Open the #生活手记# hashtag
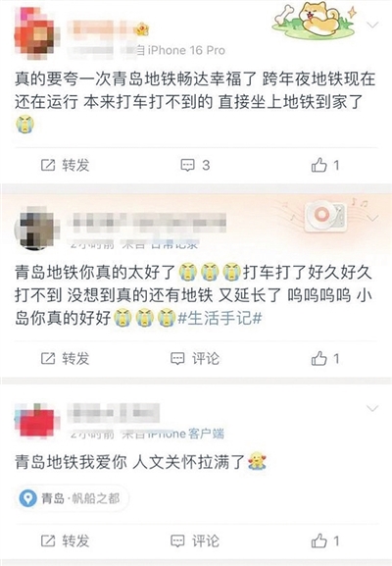 click(220, 318)
